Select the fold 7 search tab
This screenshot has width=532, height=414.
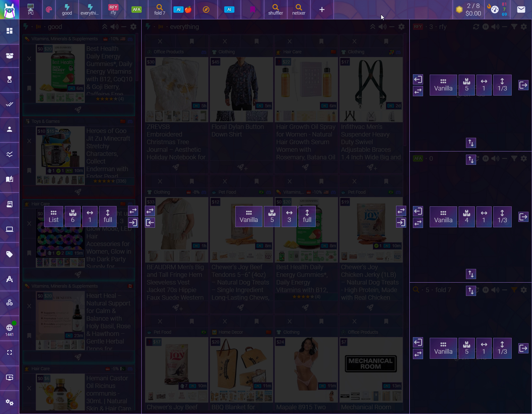160,10
